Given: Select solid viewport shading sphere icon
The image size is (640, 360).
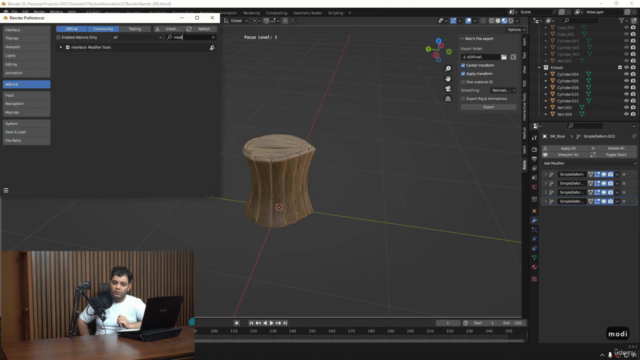Looking at the screenshot, I should [x=498, y=21].
